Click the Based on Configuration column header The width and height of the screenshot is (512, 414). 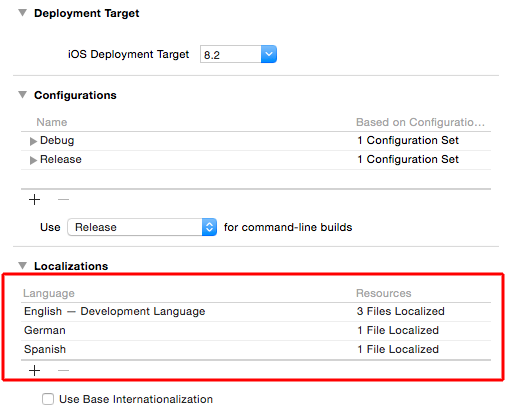pyautogui.click(x=420, y=122)
